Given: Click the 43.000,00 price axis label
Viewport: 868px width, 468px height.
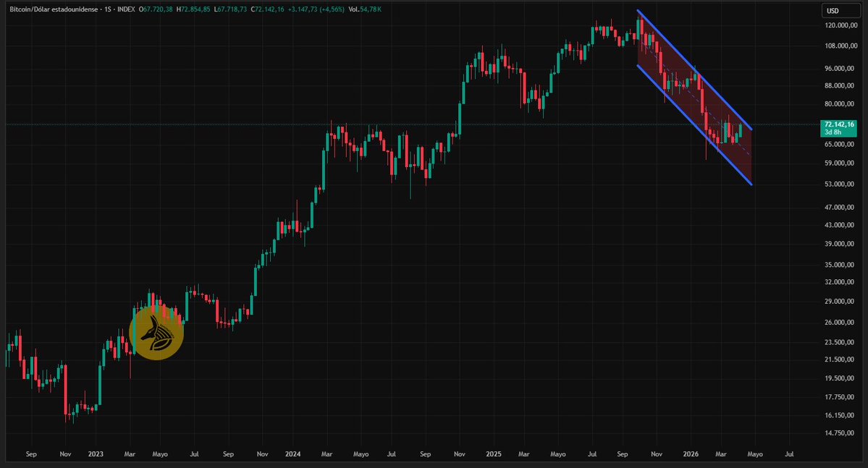Looking at the screenshot, I should [840, 225].
